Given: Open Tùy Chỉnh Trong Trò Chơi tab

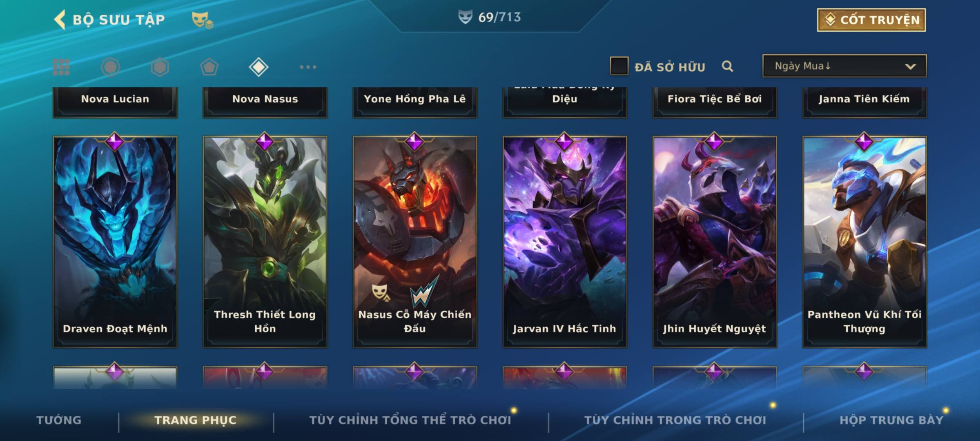Looking at the screenshot, I should click(675, 420).
